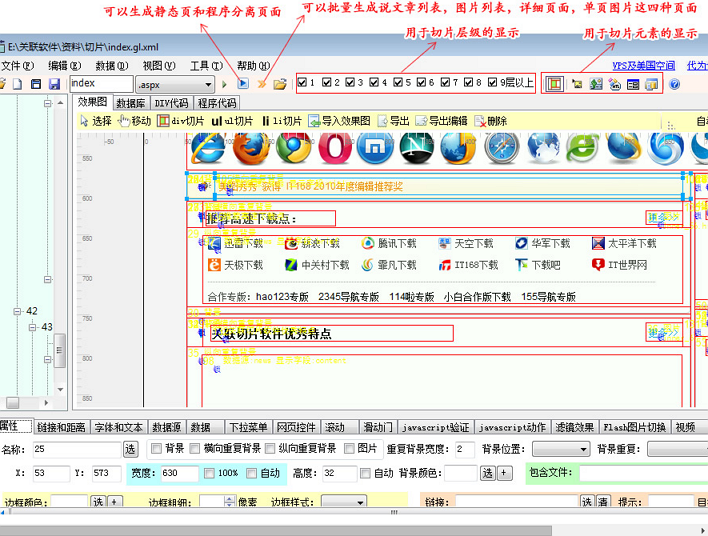Click the new blank page icon
The image size is (708, 536).
pyautogui.click(x=18, y=84)
